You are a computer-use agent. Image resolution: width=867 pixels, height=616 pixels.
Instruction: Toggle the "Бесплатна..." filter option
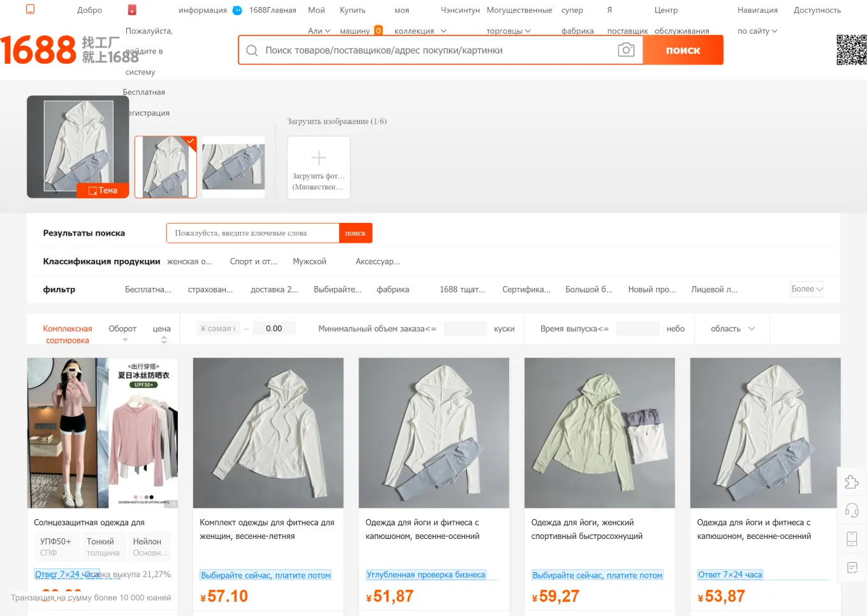[148, 289]
